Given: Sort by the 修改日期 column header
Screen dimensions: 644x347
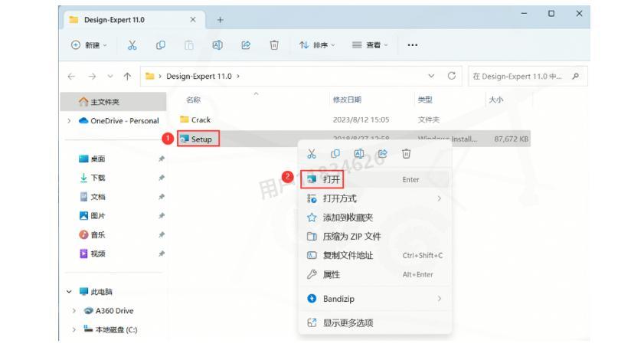Looking at the screenshot, I should [347, 100].
